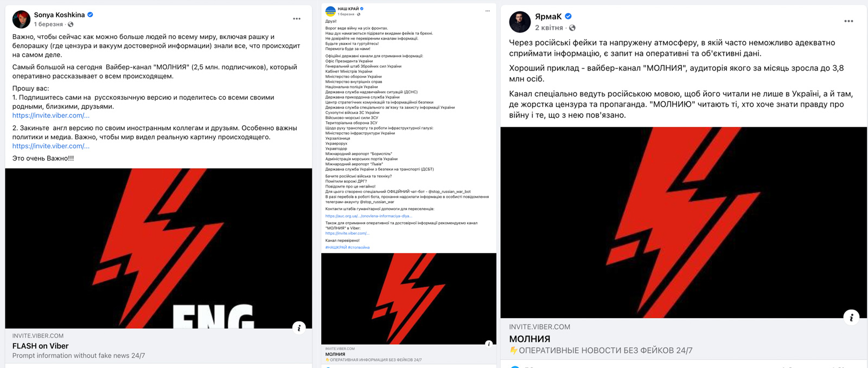Expand the three-dot menu on ЯрмаК's post

coord(848,21)
